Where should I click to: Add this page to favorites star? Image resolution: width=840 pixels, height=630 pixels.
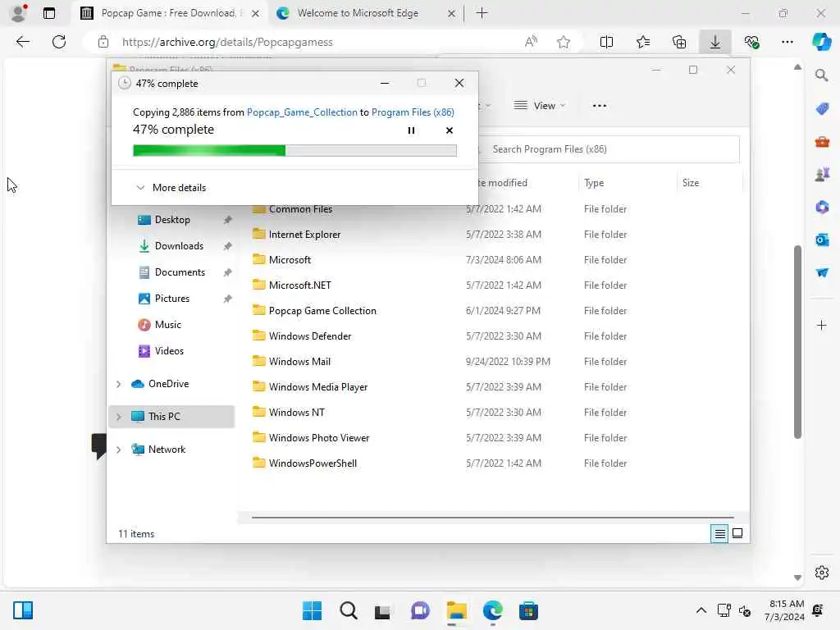pyautogui.click(x=563, y=42)
